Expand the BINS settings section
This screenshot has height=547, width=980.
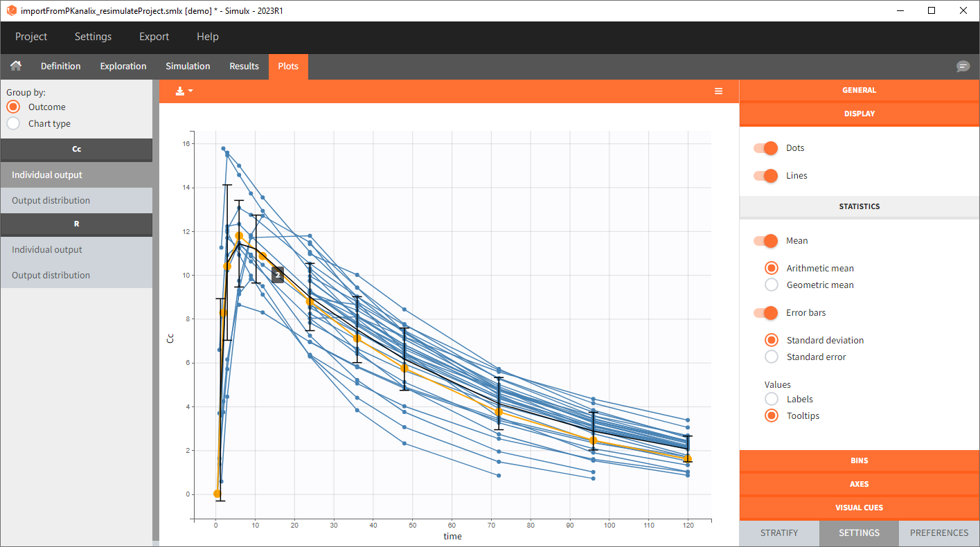point(859,460)
